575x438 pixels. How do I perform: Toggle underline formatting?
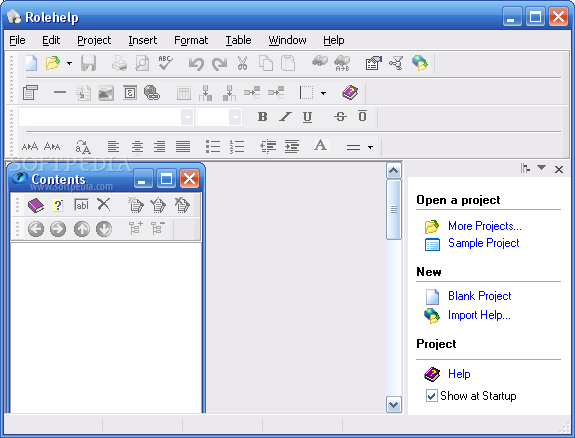coord(307,117)
